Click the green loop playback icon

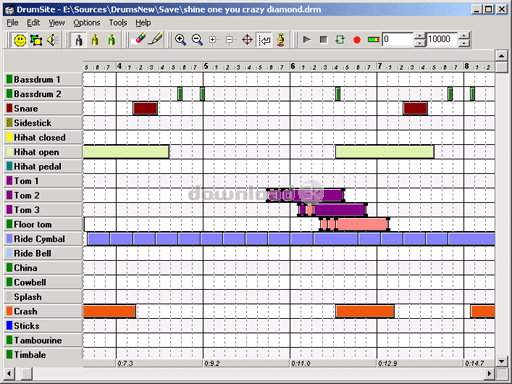pyautogui.click(x=340, y=40)
